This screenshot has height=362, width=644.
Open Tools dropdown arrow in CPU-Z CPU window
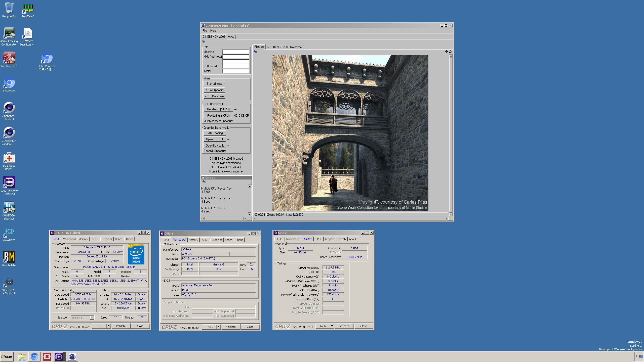pos(108,326)
